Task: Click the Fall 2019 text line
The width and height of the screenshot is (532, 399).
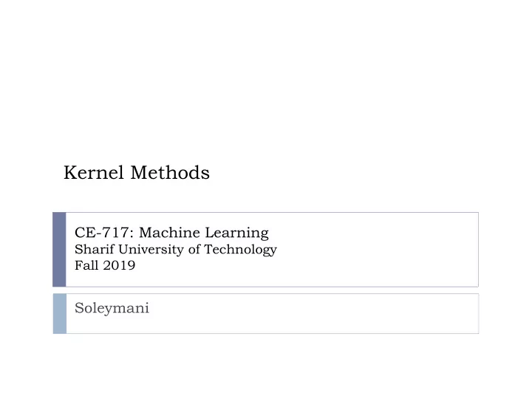Action: pos(105,265)
